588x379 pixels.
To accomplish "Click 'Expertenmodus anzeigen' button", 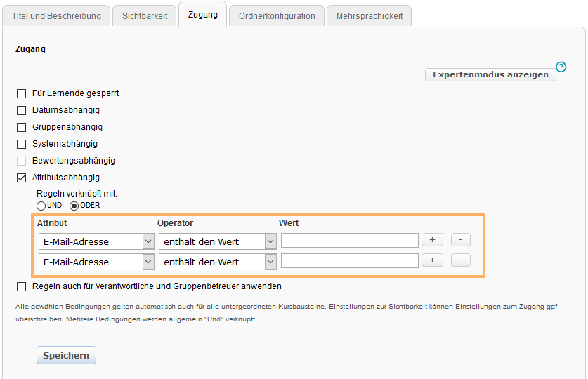I will coord(490,74).
